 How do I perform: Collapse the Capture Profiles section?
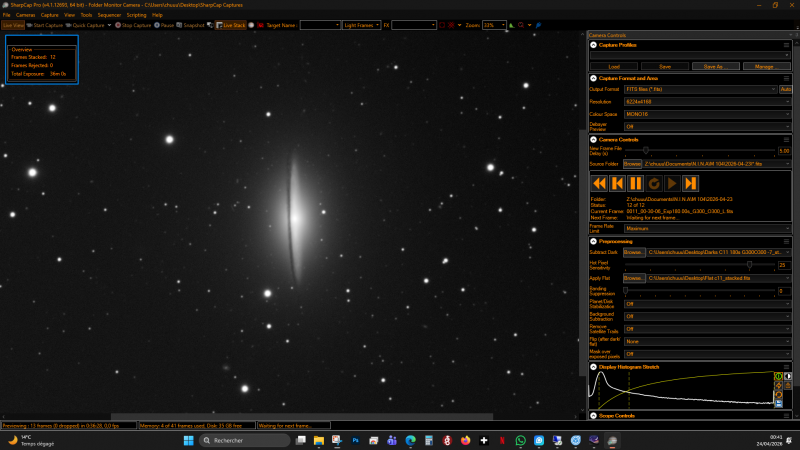pos(593,45)
